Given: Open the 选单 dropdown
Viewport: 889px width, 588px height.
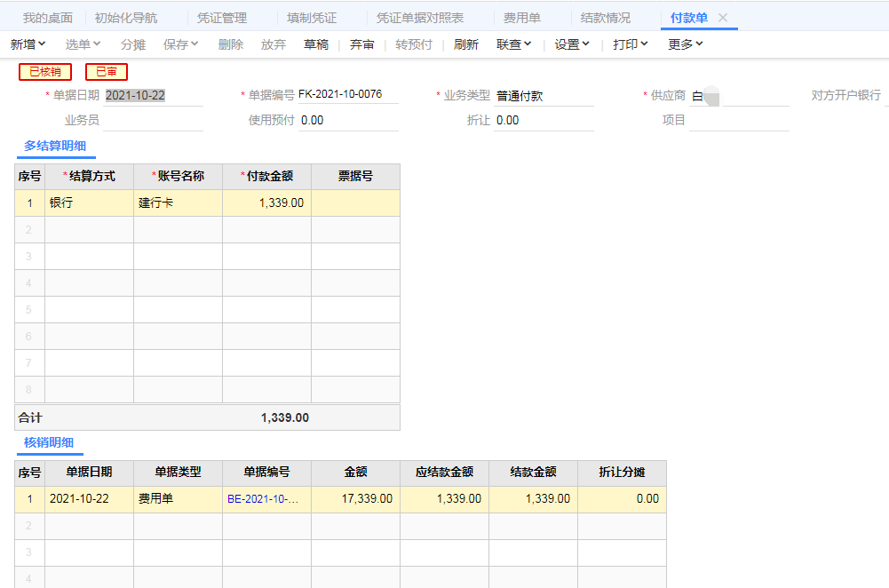Looking at the screenshot, I should (83, 44).
